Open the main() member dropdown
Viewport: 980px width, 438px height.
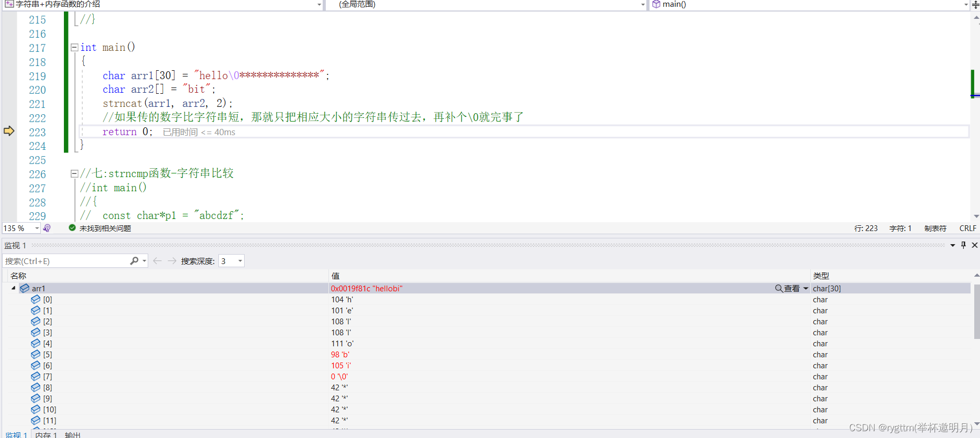[966, 4]
